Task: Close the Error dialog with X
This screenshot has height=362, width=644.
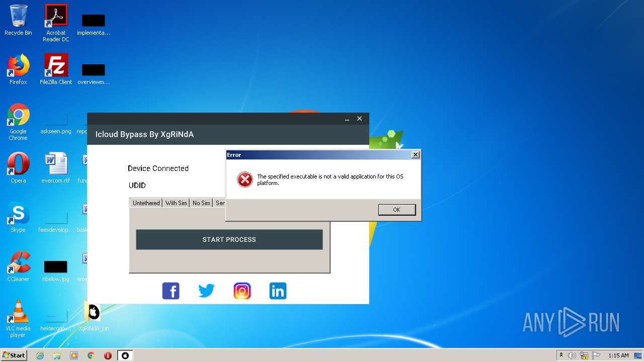Action: click(415, 155)
